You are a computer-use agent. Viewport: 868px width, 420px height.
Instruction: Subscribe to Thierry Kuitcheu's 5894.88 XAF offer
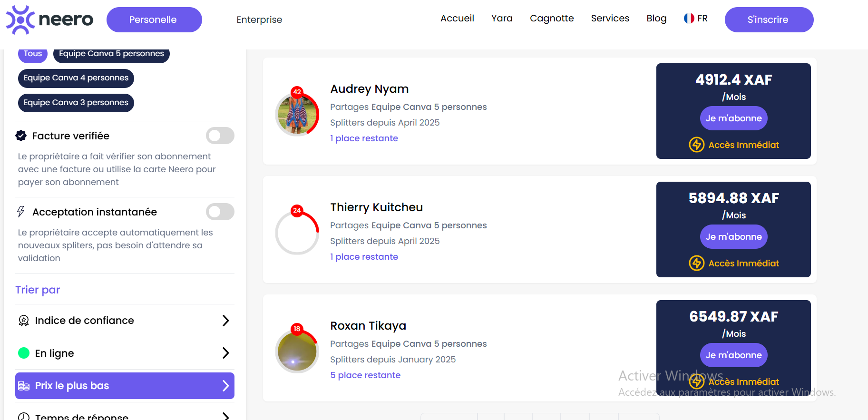[x=733, y=236]
